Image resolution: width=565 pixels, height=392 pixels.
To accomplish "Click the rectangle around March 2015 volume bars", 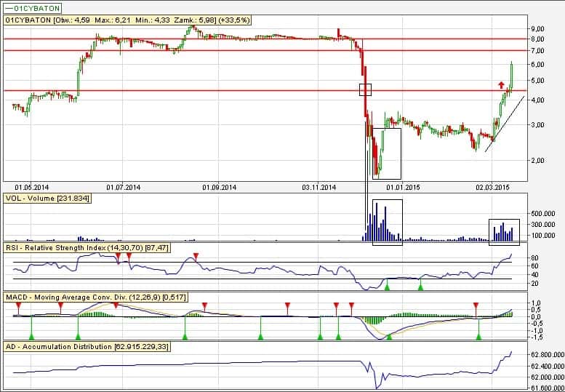I will click(505, 230).
